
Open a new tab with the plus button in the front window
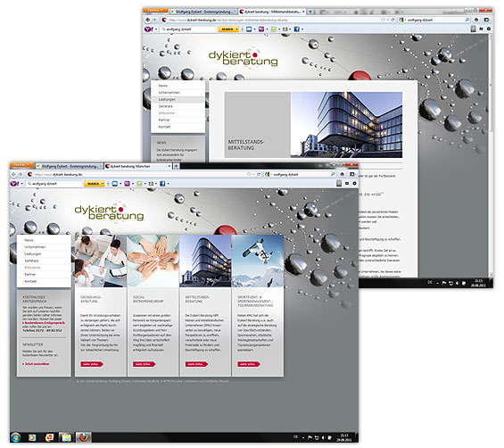(x=176, y=166)
